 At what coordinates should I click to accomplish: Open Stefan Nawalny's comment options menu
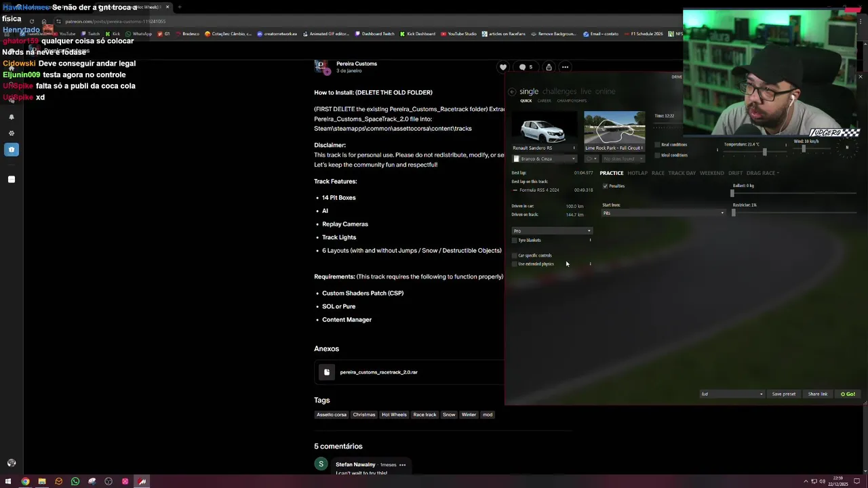[402, 465]
